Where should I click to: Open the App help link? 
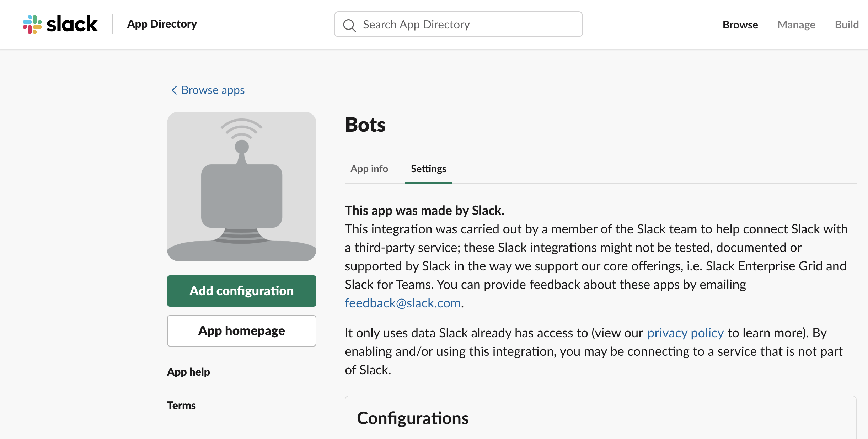188,372
